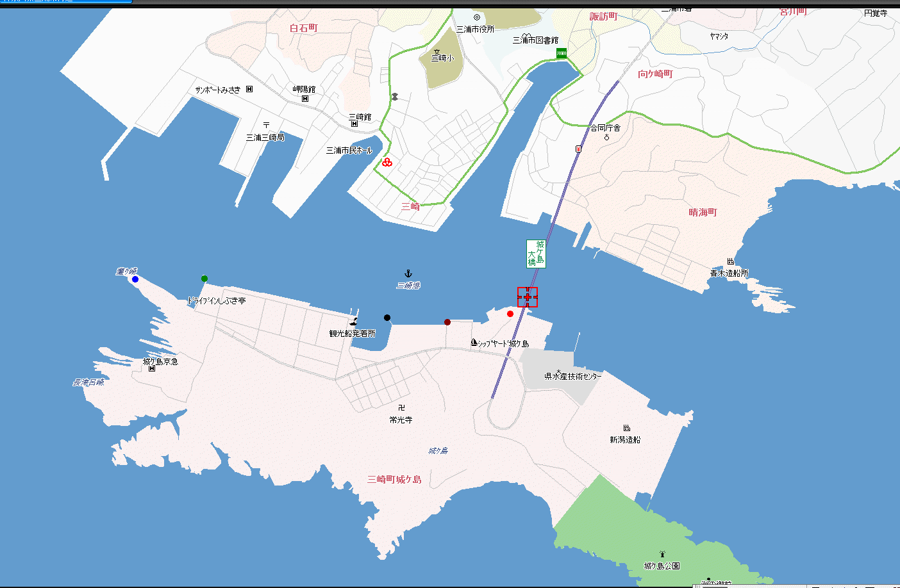Select the yacht icon beside シップヤード城ヶ島
The width and height of the screenshot is (900, 588).
click(474, 343)
